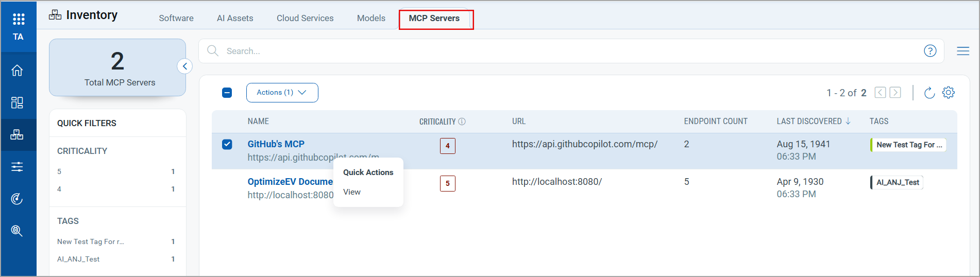Viewport: 980px width, 277px height.
Task: Click URL http://localhost:8080/ cell
Action: 557,182
